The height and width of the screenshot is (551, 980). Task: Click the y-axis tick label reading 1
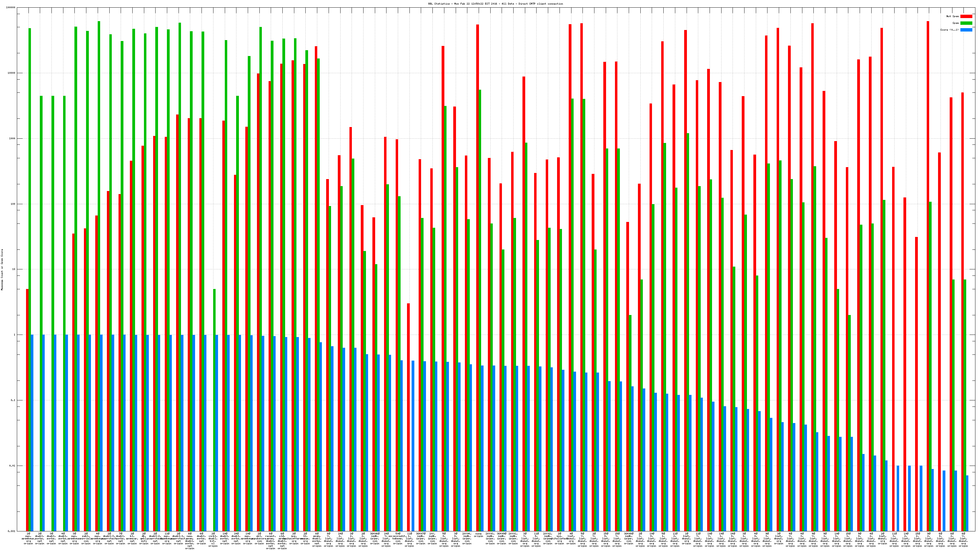(x=14, y=335)
